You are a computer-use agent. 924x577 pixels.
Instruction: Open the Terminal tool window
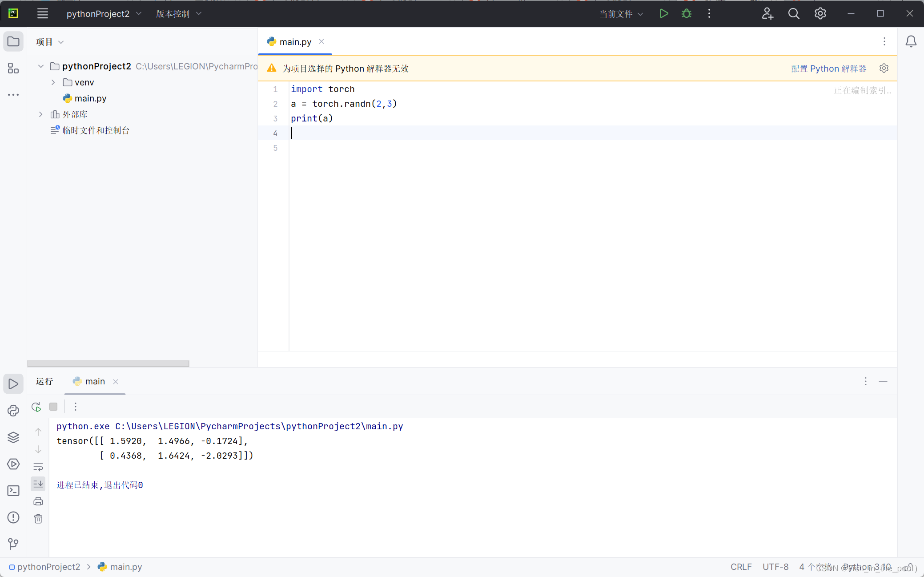tap(13, 491)
